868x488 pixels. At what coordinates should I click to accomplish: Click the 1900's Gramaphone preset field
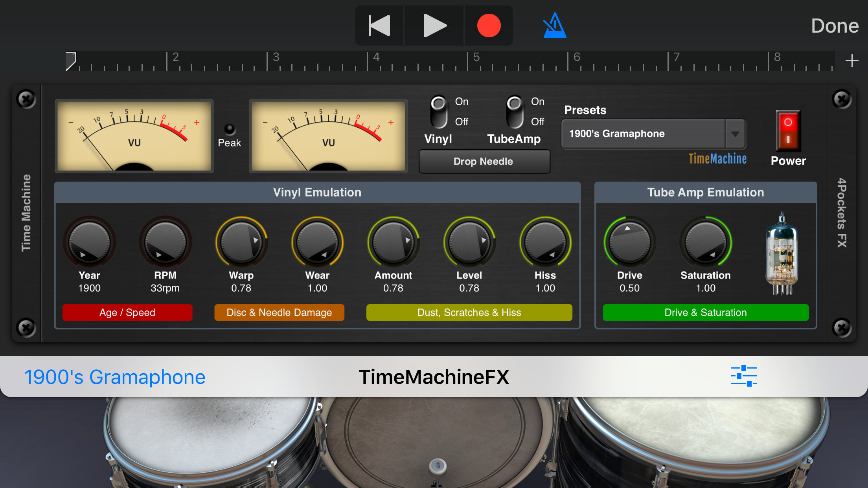pos(643,134)
